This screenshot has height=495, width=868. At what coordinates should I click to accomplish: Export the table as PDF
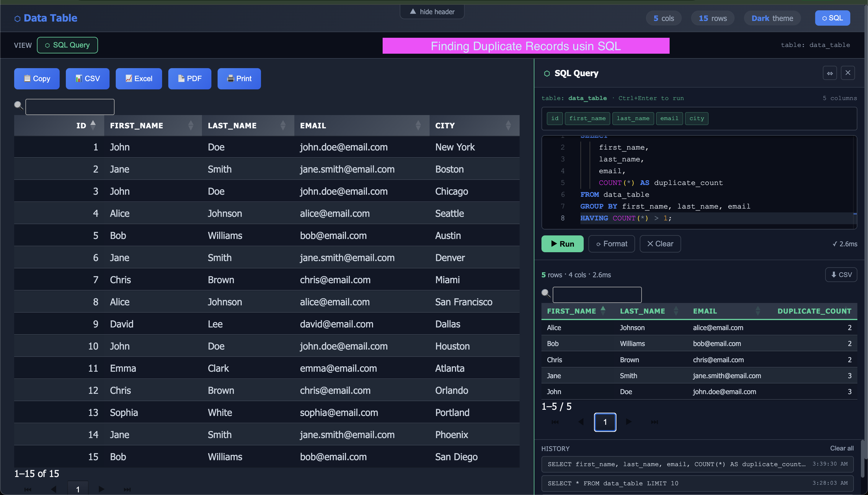point(190,78)
